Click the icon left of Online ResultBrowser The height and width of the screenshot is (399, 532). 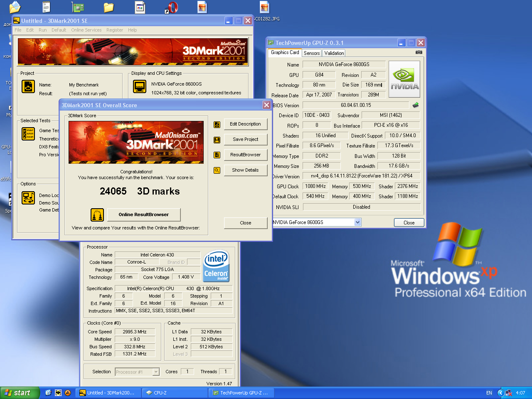coord(97,215)
